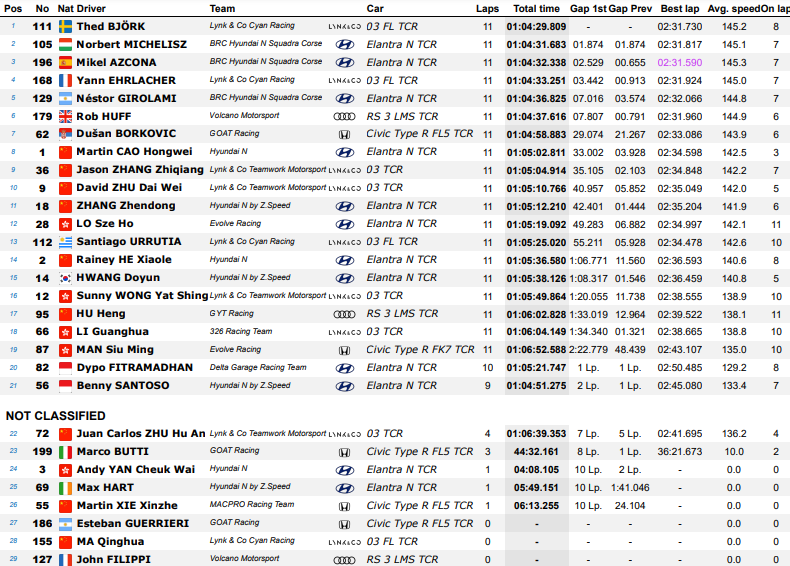Click the Audi rings logo in Rob HUFF's row
The width and height of the screenshot is (790, 566).
[345, 116]
